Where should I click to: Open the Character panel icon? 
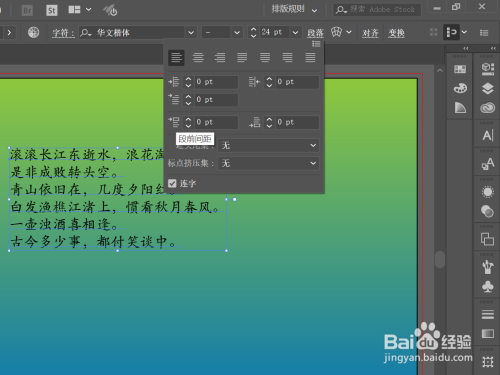click(488, 135)
